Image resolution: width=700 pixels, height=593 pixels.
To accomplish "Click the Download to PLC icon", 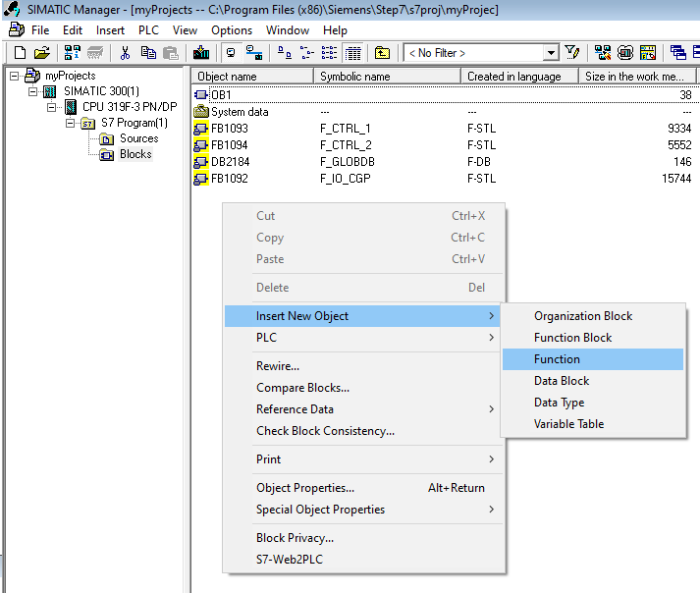I will [201, 53].
